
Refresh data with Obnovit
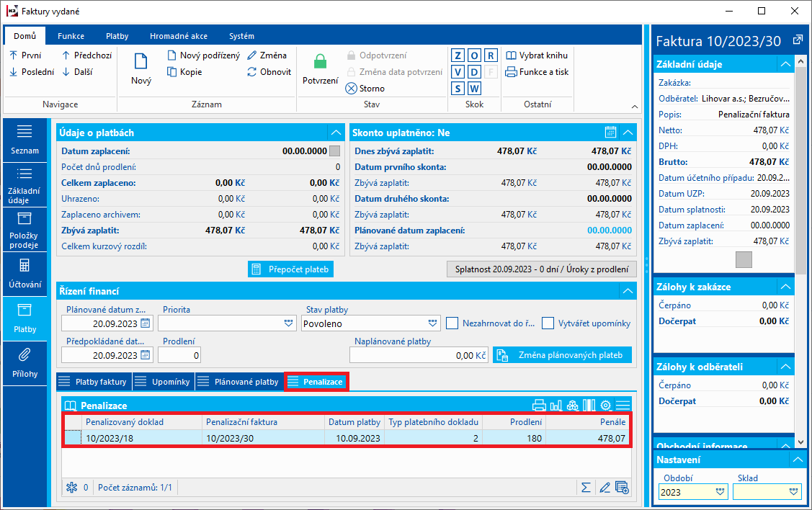(269, 72)
